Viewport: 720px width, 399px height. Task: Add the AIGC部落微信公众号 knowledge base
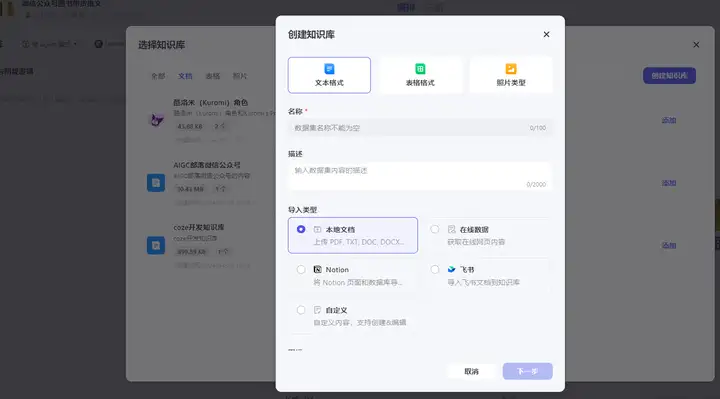pyautogui.click(x=669, y=183)
